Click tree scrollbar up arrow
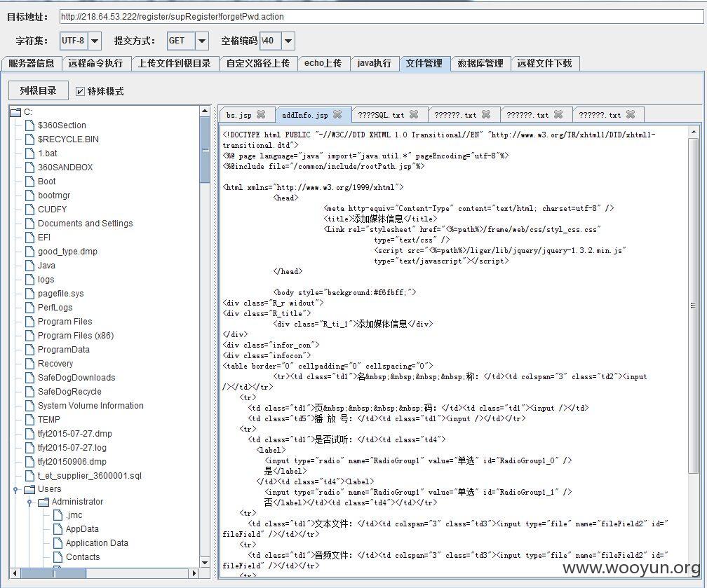The image size is (707, 588). (205, 111)
